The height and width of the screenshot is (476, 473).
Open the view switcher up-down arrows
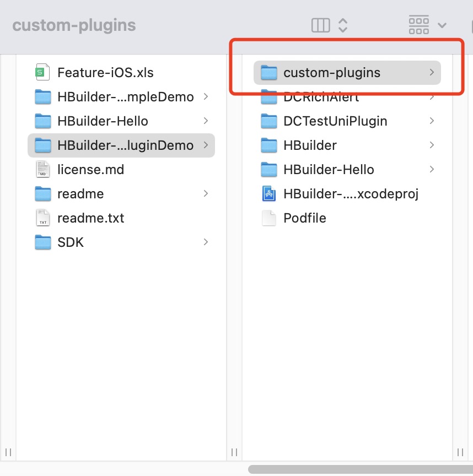[343, 25]
